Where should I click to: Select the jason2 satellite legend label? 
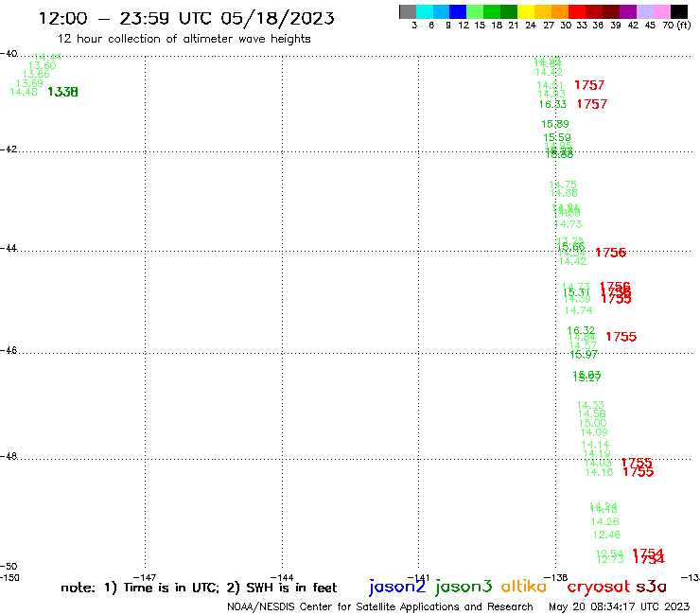pos(397,587)
